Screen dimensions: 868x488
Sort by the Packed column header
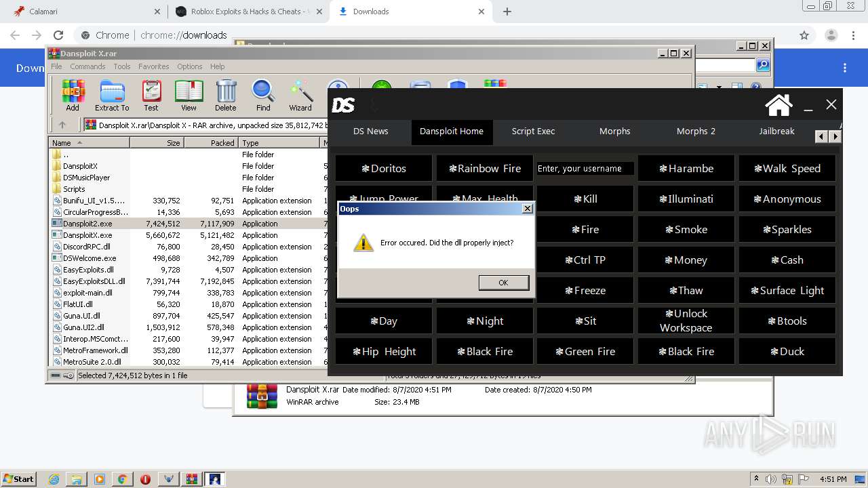coord(212,143)
